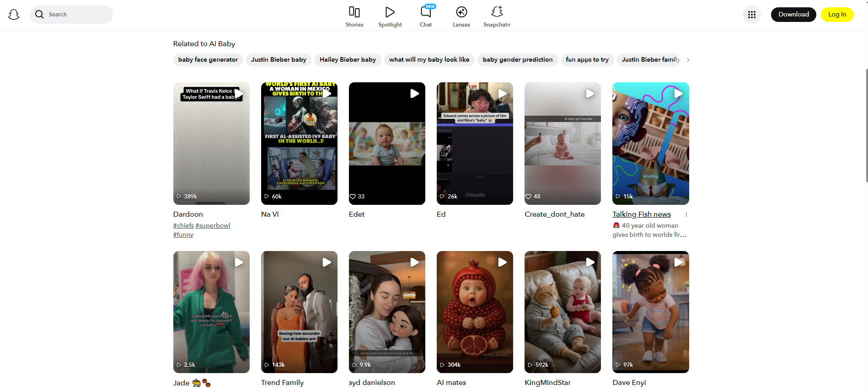Open the Spotlight play icon

390,12
